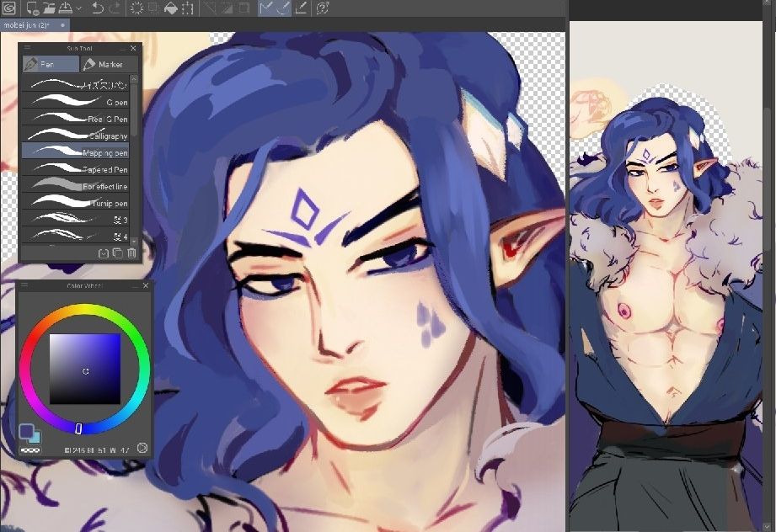
Task: Toggle snap to special ruler
Action: pyautogui.click(x=283, y=8)
